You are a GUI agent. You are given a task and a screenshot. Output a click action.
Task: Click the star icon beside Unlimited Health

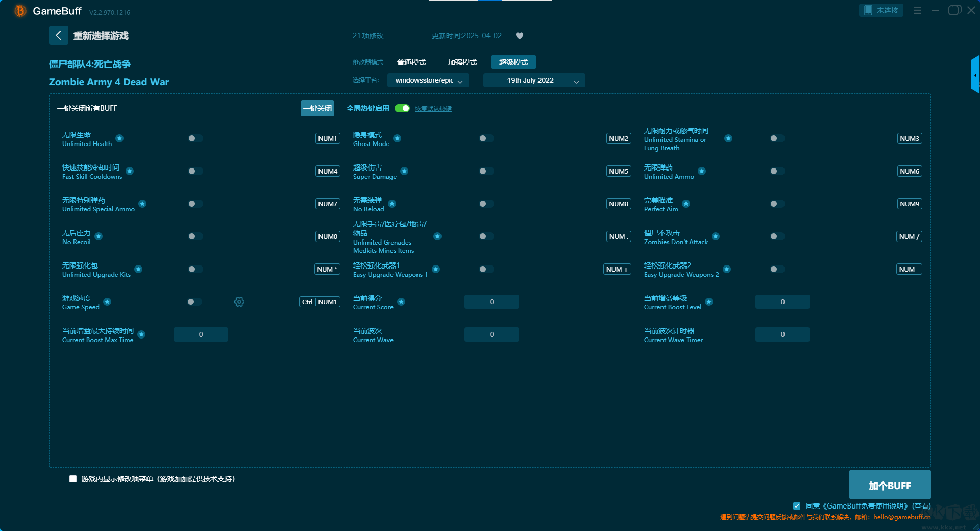coord(119,138)
